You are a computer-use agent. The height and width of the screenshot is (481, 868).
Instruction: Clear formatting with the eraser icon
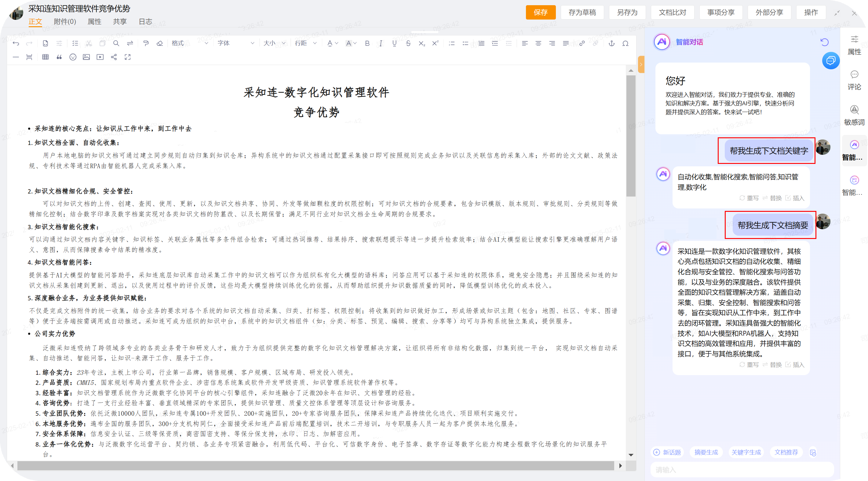click(x=160, y=43)
